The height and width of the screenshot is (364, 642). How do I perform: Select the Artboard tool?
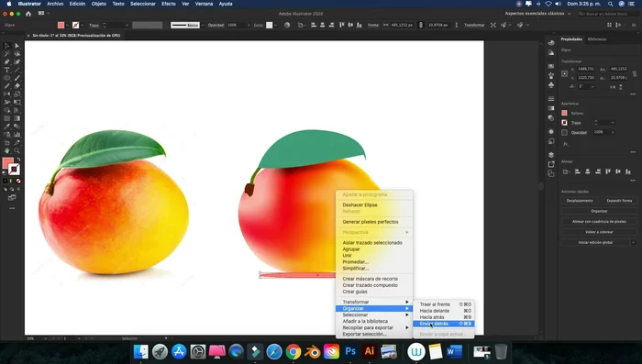pos(7,142)
